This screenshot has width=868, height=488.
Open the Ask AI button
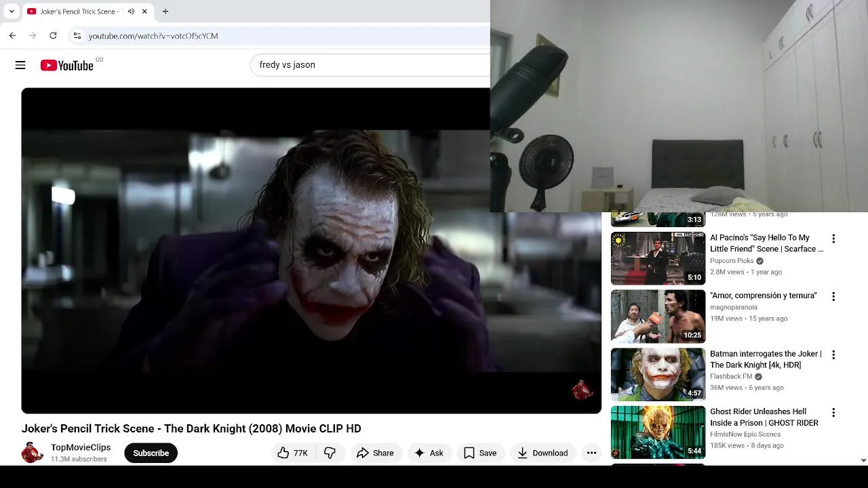pos(429,453)
